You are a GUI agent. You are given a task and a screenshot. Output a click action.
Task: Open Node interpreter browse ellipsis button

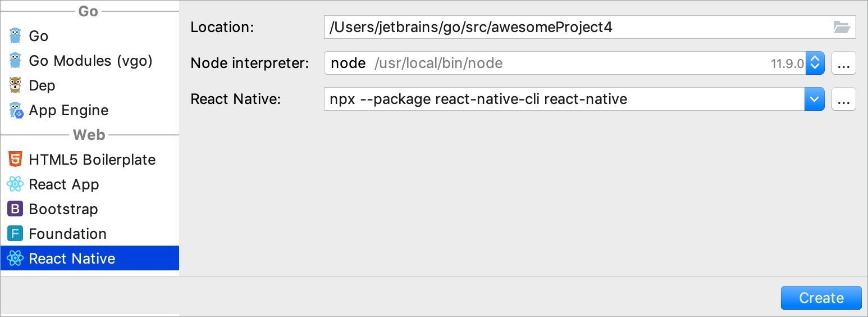click(x=843, y=64)
